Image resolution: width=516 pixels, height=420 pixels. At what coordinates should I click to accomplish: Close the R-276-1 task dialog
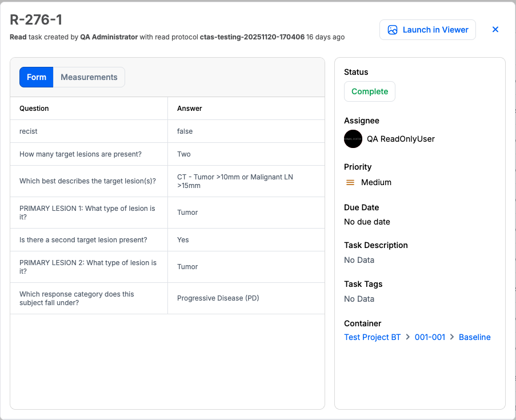(x=495, y=30)
